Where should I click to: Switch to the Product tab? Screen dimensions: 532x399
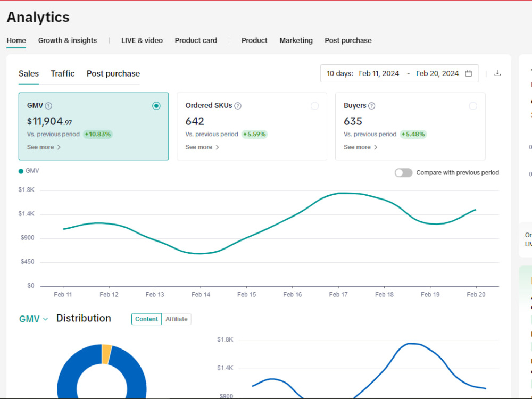tap(254, 40)
